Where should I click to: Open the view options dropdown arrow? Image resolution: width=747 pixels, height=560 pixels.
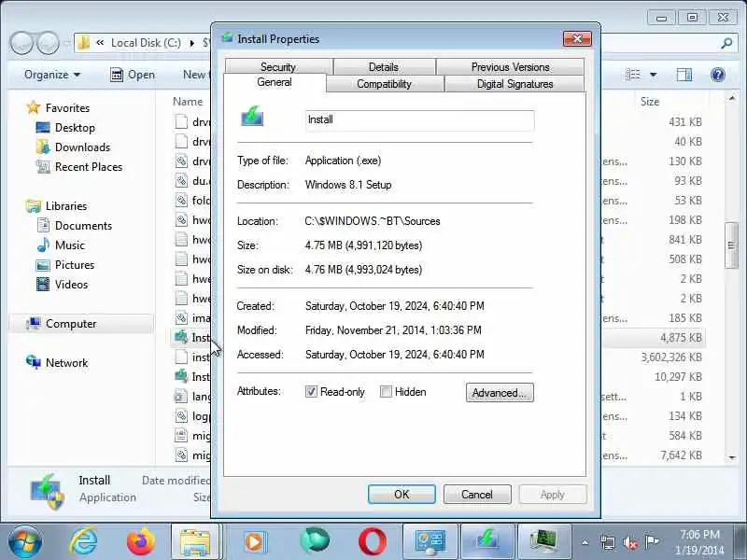[x=653, y=75]
